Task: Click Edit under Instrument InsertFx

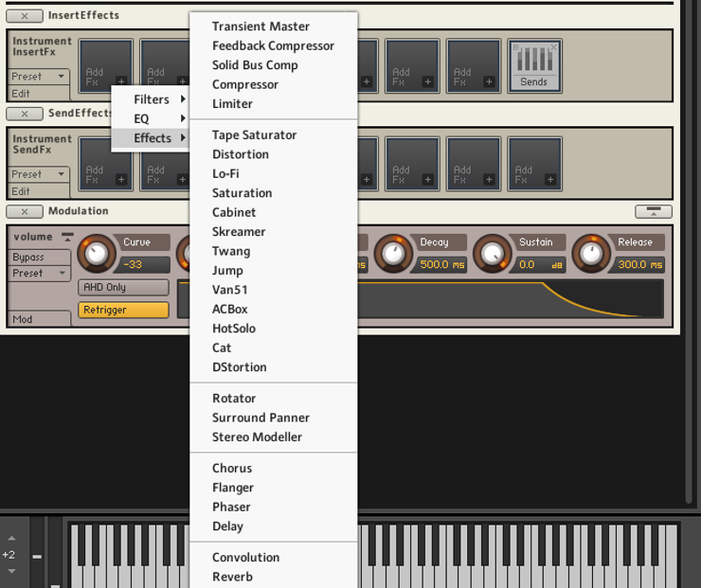Action: click(x=39, y=94)
